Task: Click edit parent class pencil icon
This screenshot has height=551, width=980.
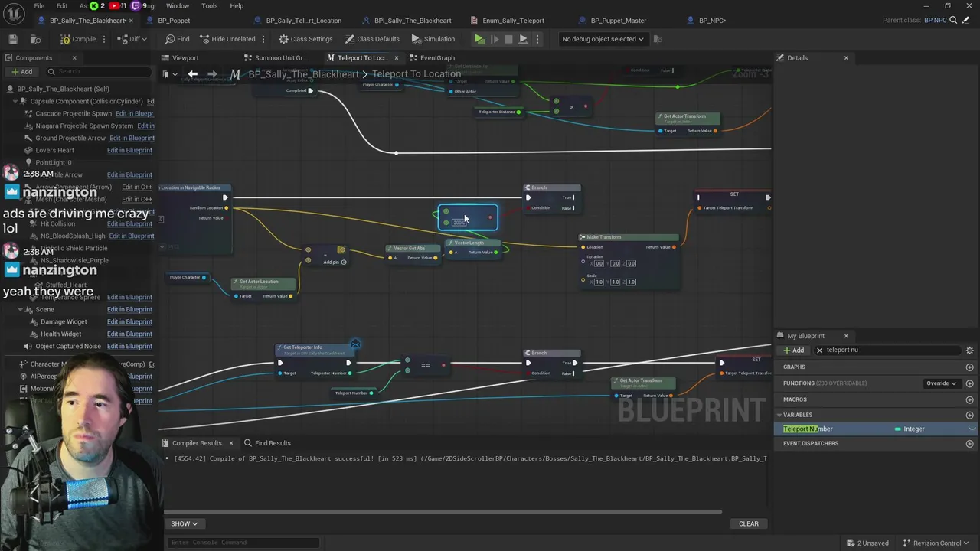Action: click(965, 20)
